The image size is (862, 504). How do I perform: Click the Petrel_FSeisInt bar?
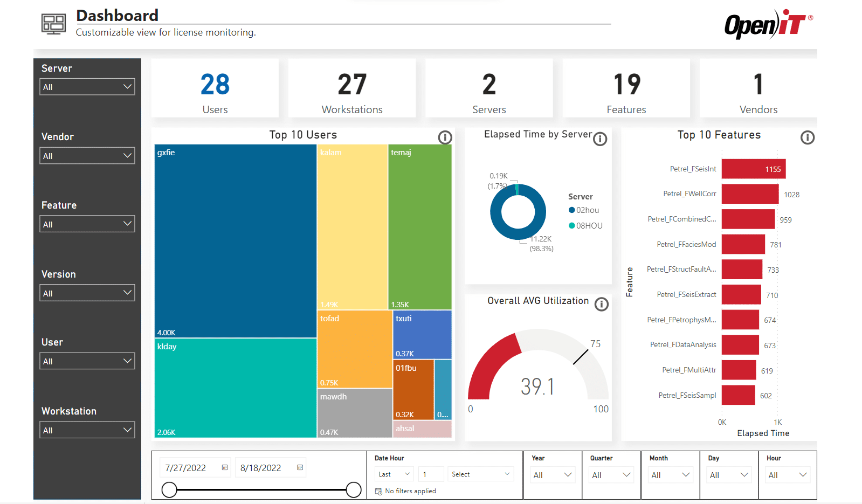tap(754, 169)
